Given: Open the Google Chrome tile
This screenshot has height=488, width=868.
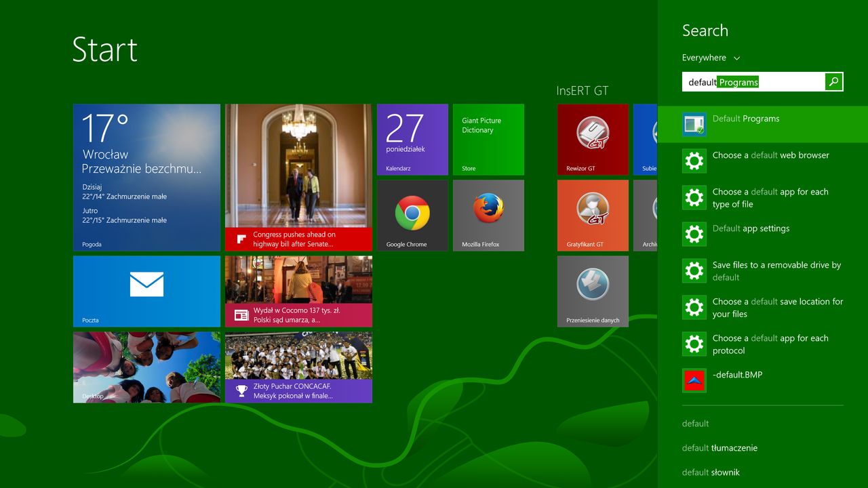Looking at the screenshot, I should click(412, 215).
